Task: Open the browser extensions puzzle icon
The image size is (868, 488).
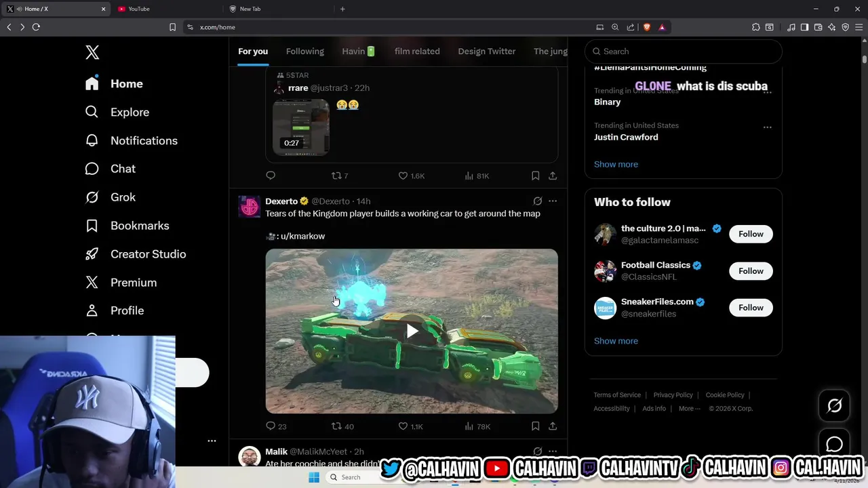Action: tap(755, 27)
